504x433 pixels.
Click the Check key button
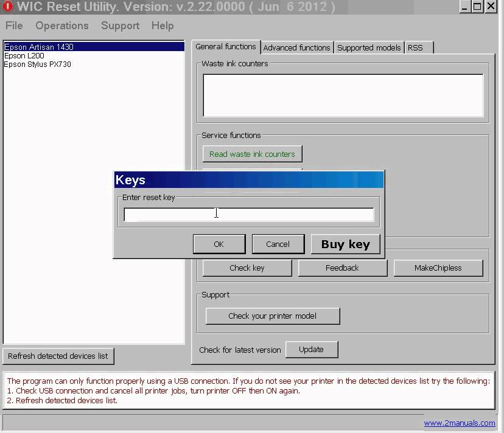247,268
